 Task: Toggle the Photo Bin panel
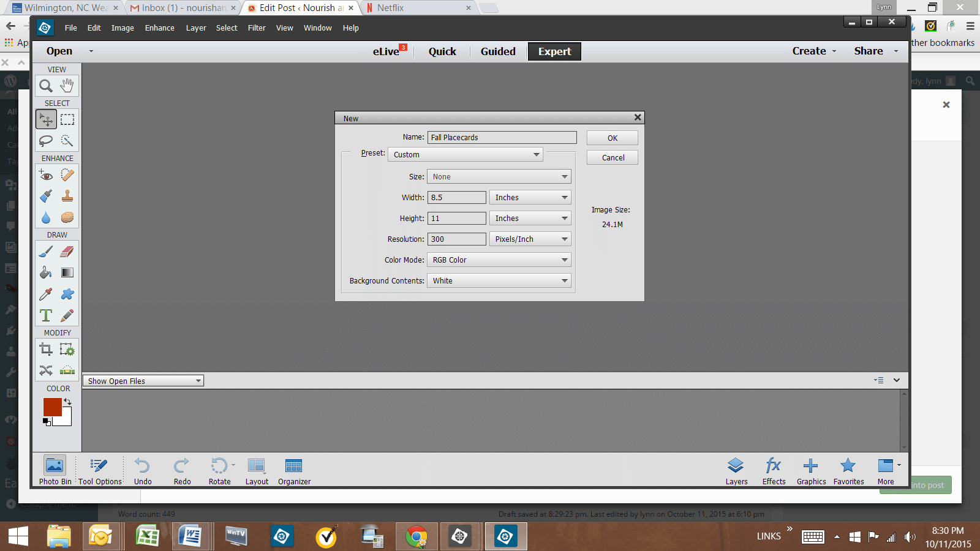point(55,471)
